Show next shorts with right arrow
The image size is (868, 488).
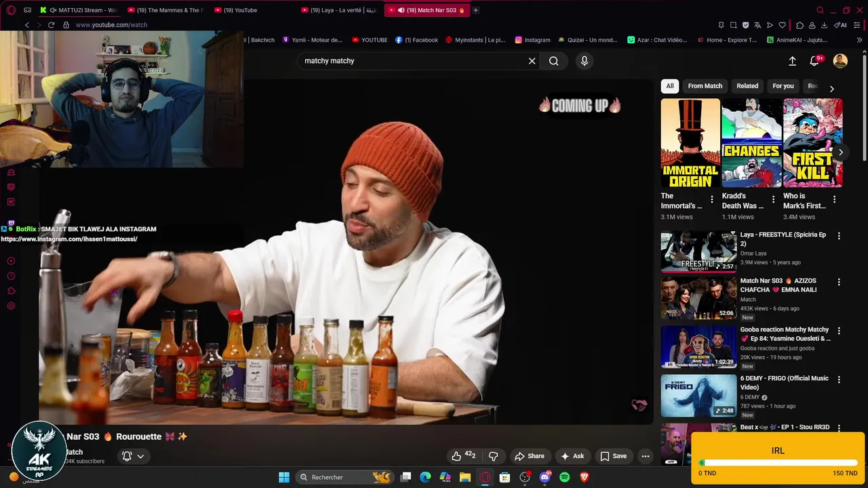[841, 152]
